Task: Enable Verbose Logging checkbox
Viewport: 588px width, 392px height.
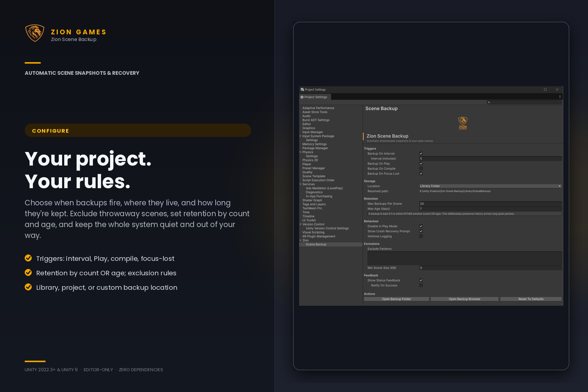Action: [x=421, y=236]
